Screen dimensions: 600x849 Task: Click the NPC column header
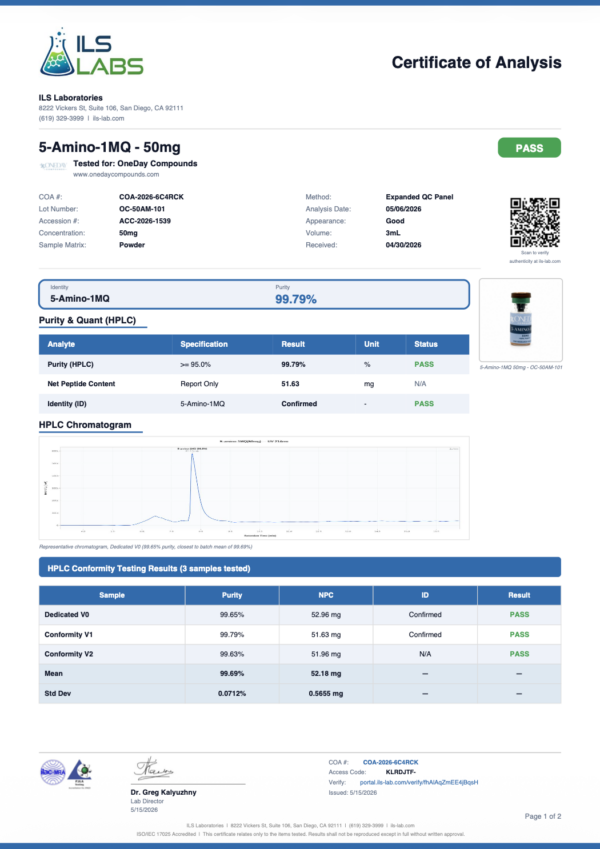[325, 595]
